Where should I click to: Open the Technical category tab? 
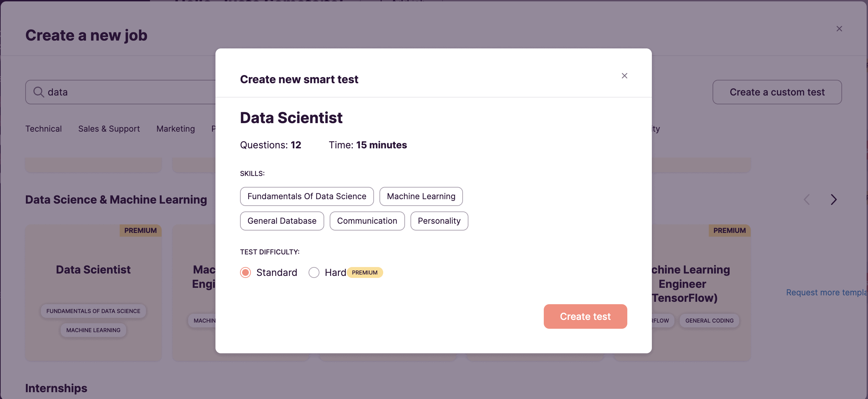point(44,129)
